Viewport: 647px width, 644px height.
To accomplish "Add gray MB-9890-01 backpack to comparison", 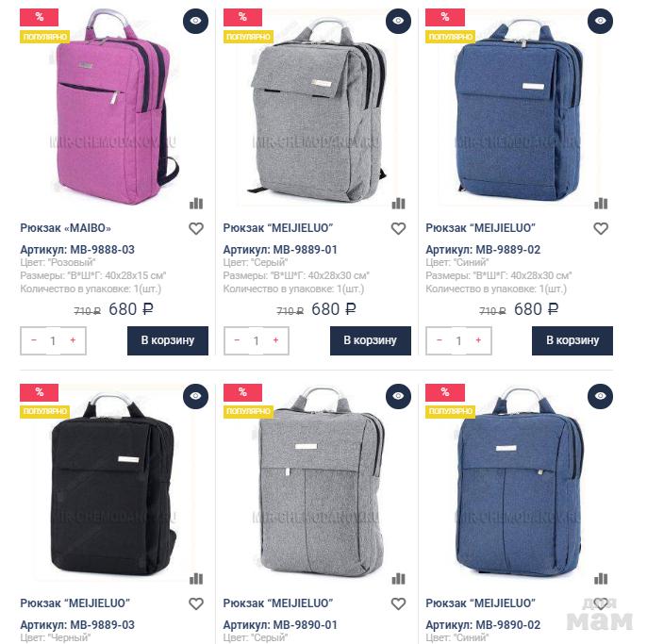I will [x=398, y=579].
